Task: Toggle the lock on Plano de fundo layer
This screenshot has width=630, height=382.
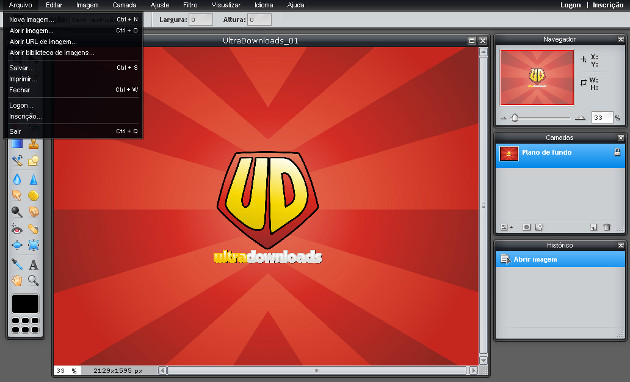Action: (617, 152)
